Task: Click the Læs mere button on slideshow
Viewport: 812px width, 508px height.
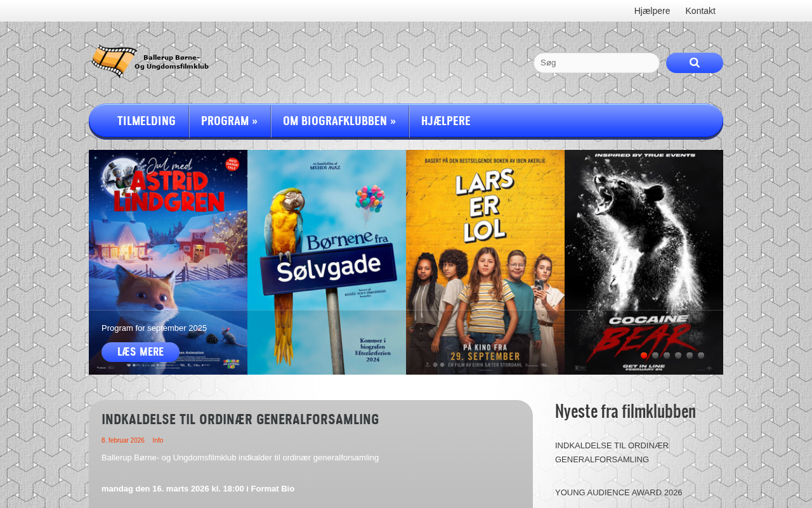Action: pyautogui.click(x=141, y=352)
